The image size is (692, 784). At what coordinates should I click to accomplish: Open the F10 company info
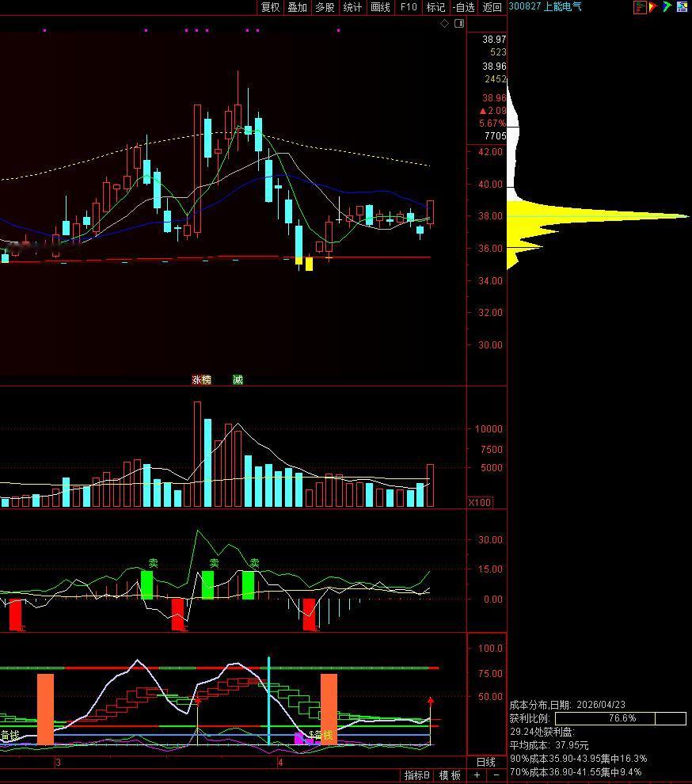coord(409,7)
